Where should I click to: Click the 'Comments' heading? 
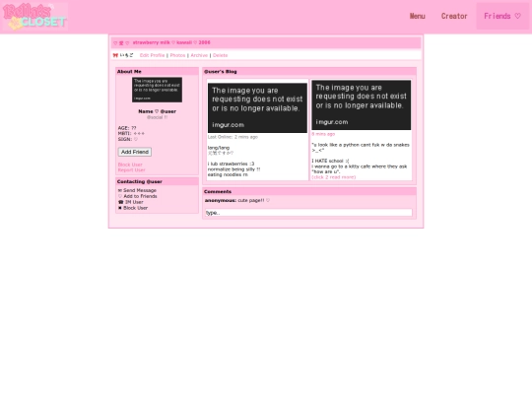[x=218, y=191]
